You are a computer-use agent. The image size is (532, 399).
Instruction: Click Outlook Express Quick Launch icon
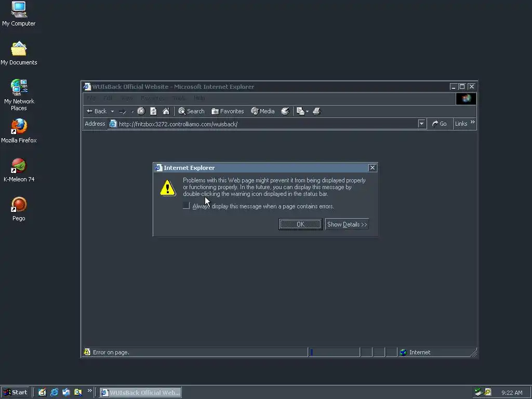[66, 392]
